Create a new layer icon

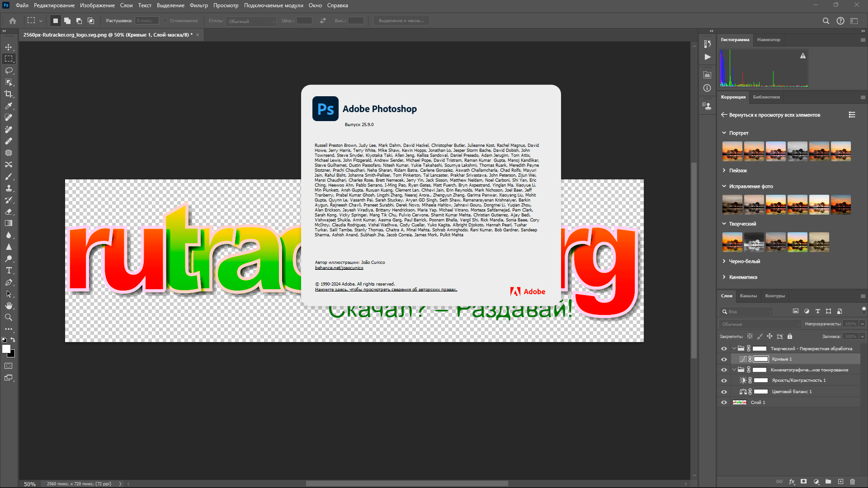tap(840, 482)
